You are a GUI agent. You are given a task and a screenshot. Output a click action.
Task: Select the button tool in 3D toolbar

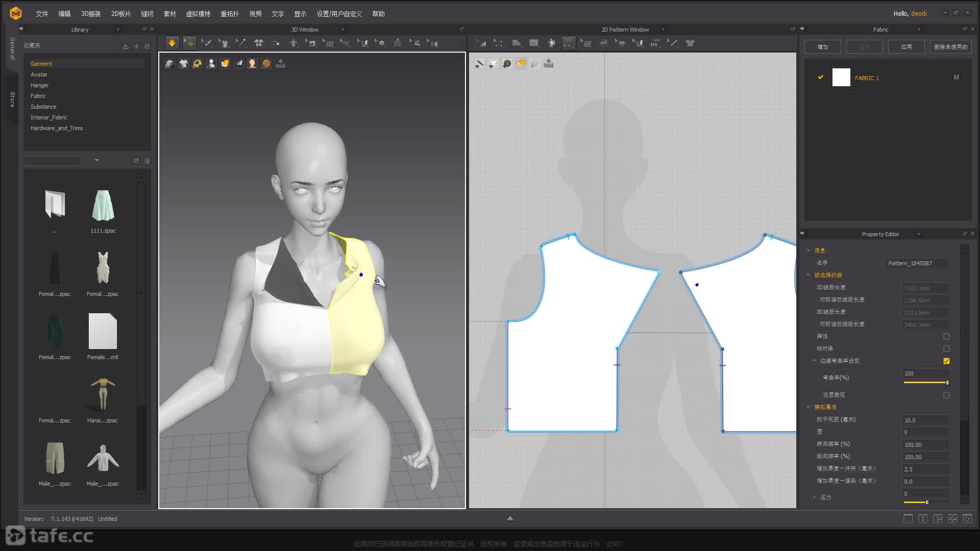(380, 43)
